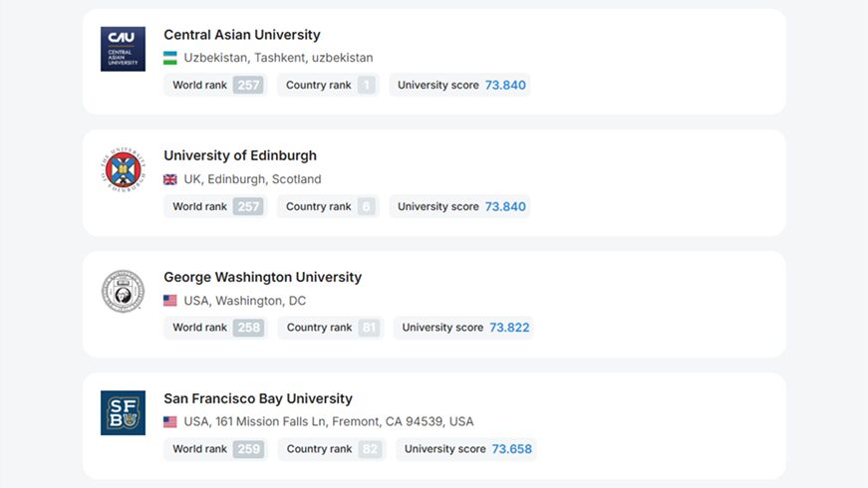This screenshot has height=488, width=868.
Task: Click the University of Edinburgh crest logo
Action: [123, 170]
